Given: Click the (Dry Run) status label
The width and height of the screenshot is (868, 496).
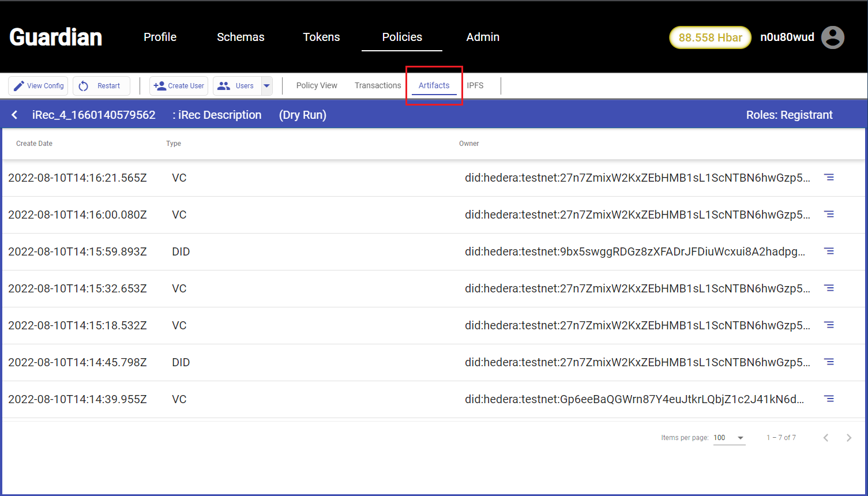Looking at the screenshot, I should (x=303, y=115).
